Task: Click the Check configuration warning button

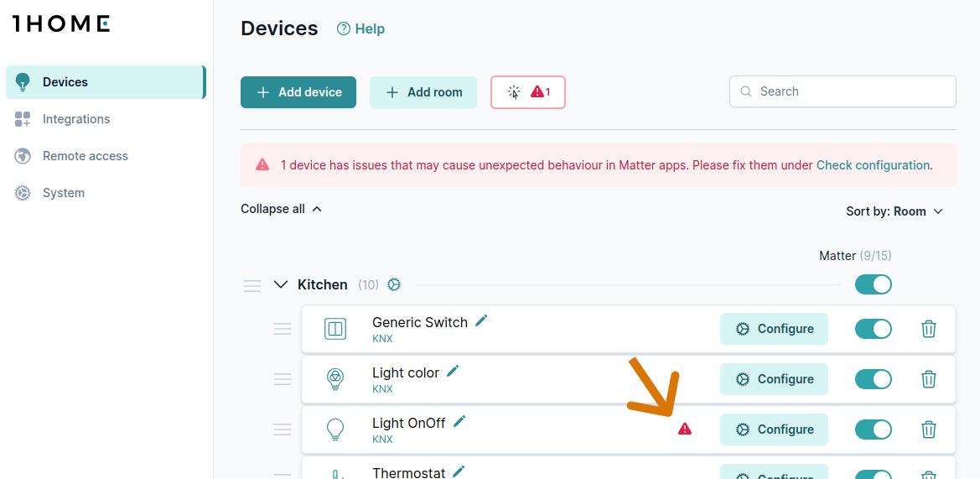Action: 528,92
